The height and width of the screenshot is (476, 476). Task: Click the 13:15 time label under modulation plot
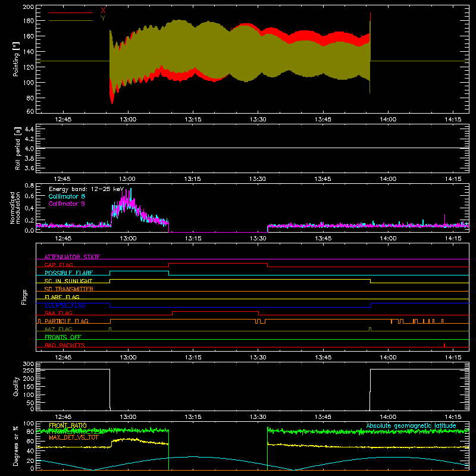193,239
